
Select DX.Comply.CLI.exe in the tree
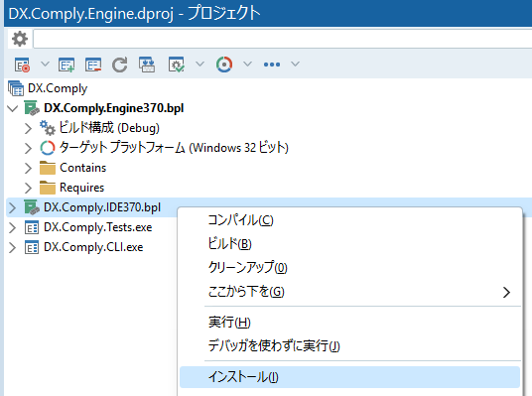[x=93, y=247]
